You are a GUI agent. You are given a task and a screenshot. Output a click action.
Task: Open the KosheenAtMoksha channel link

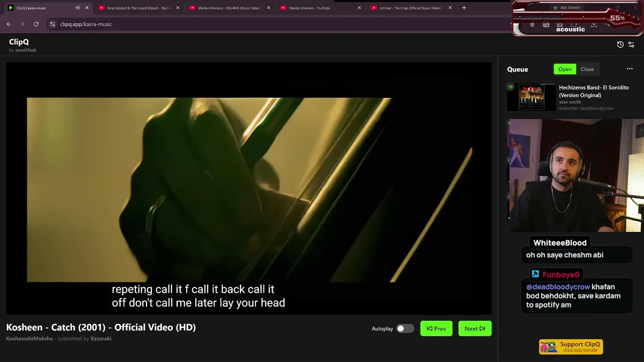[29, 339]
